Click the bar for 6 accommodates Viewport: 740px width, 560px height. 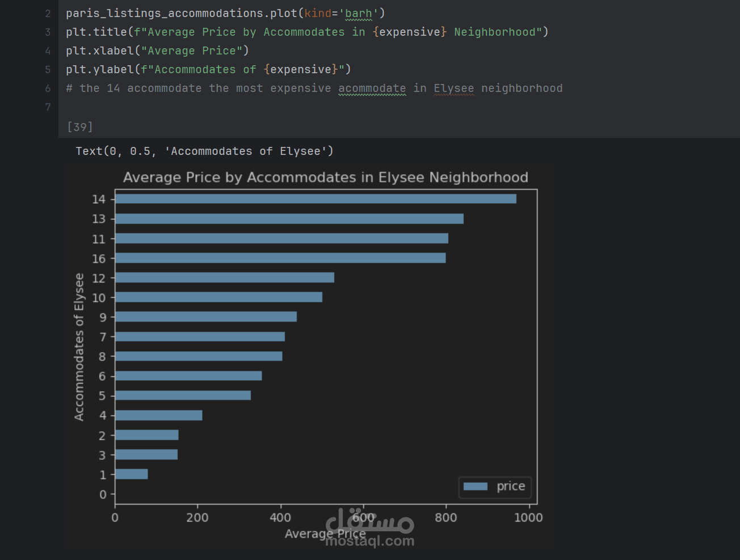coord(188,376)
